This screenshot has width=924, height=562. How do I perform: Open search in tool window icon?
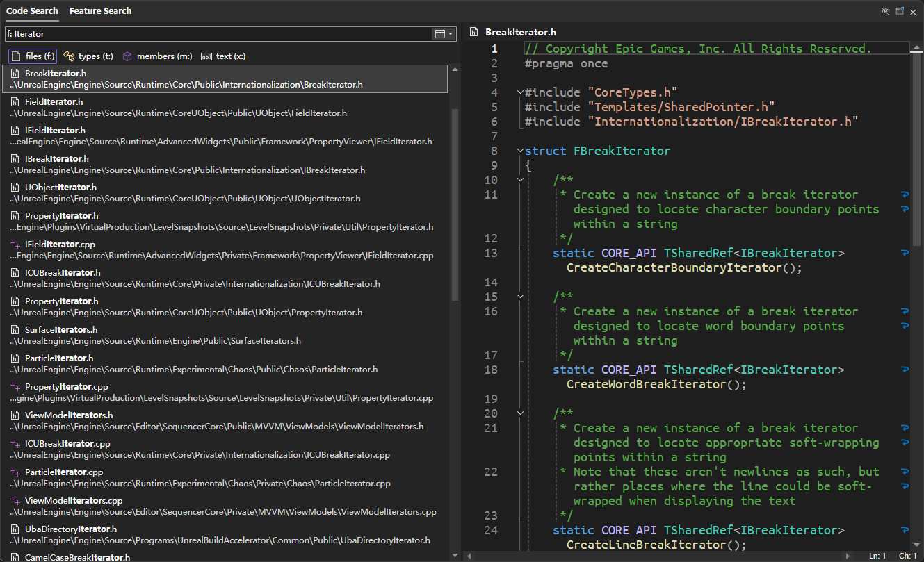coord(900,11)
